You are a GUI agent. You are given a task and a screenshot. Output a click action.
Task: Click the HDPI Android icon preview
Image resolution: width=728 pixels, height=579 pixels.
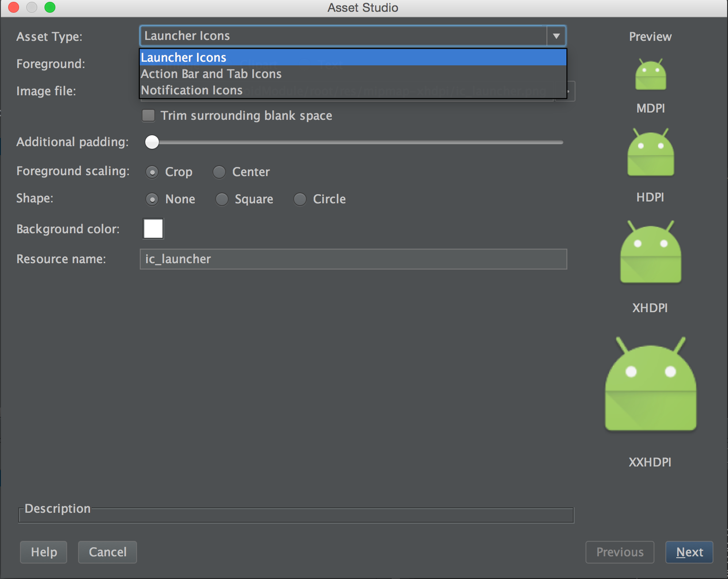pos(650,152)
